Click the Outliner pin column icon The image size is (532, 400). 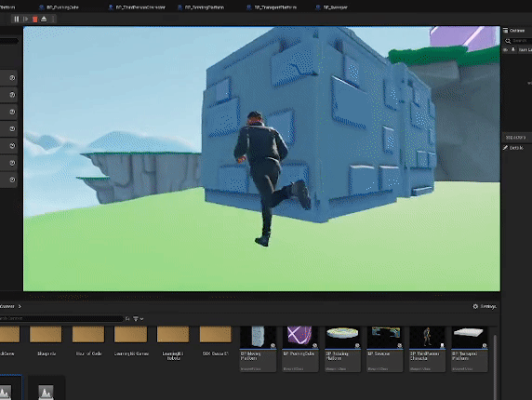tap(513, 49)
